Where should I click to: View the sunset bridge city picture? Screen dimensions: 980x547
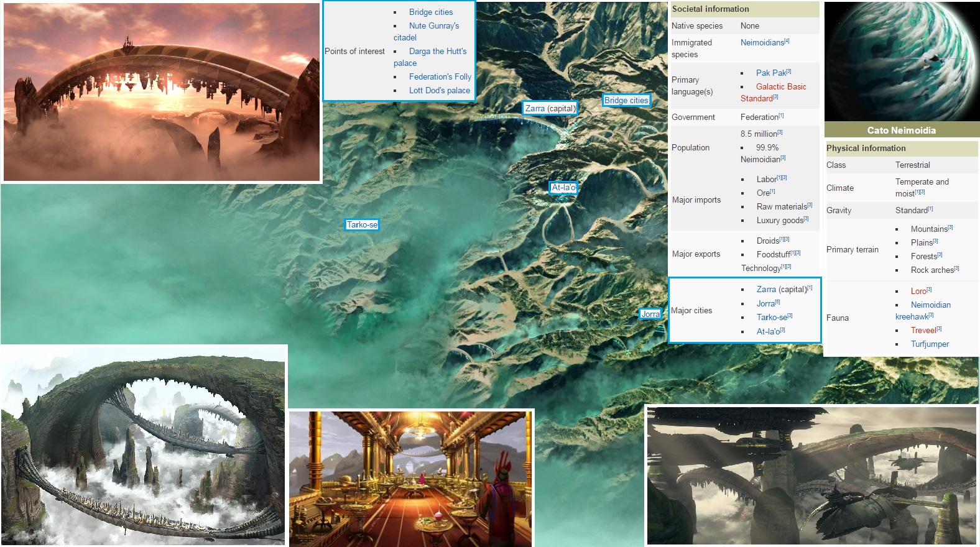click(162, 92)
